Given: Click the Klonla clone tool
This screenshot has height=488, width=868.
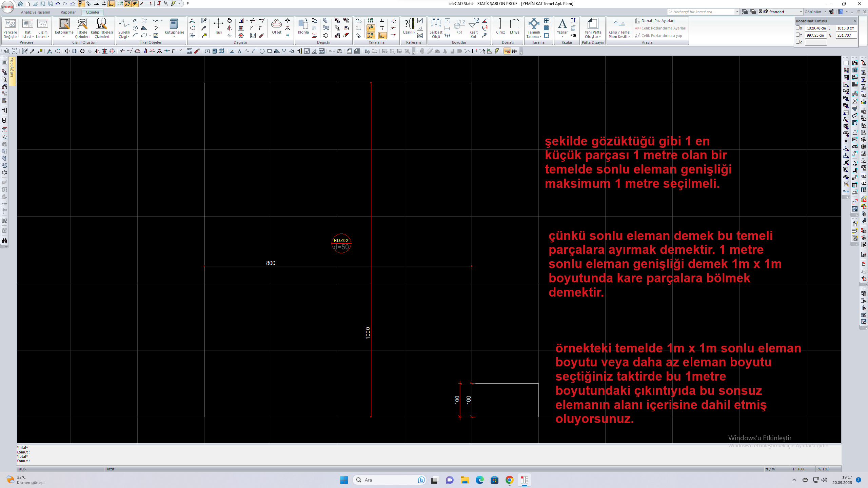Looking at the screenshot, I should (x=303, y=26).
